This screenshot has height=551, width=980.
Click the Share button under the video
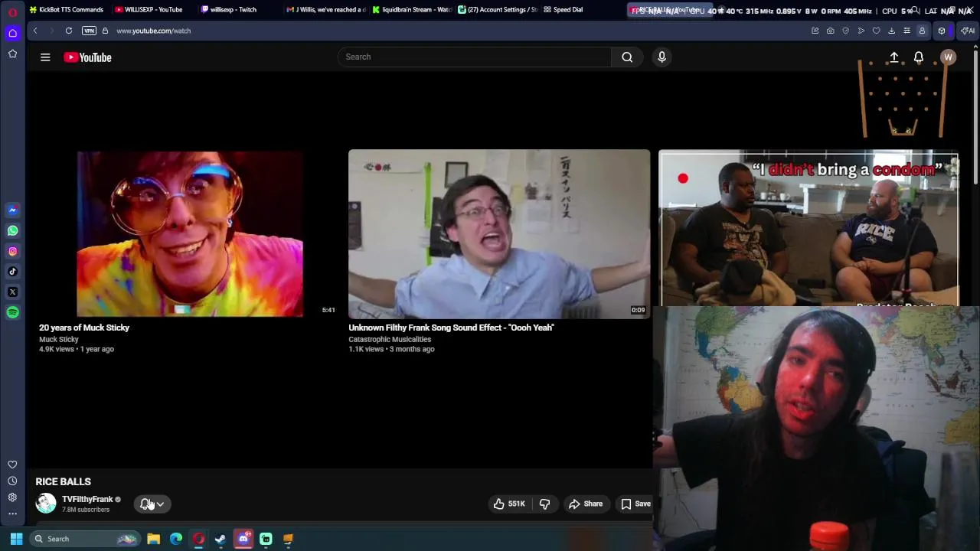(586, 504)
